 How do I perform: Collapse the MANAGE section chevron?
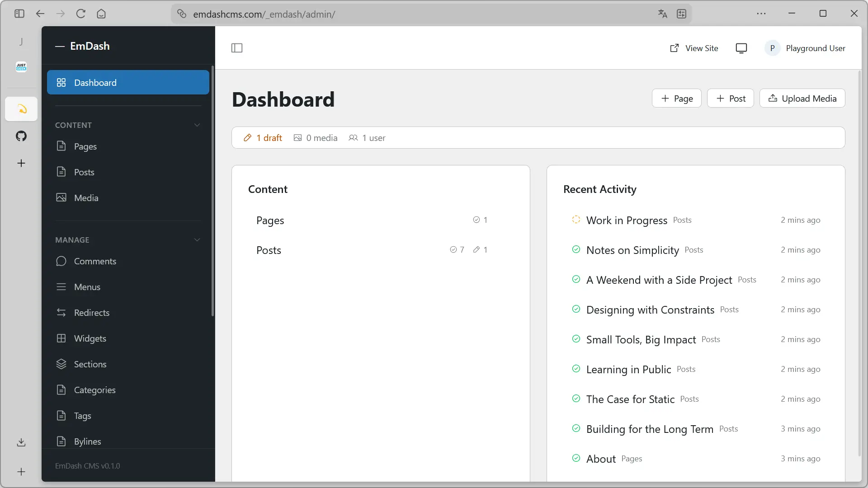197,240
